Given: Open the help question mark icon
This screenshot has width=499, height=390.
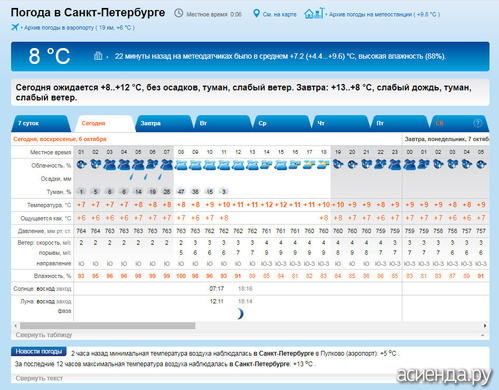Looking at the screenshot, I should (x=477, y=123).
